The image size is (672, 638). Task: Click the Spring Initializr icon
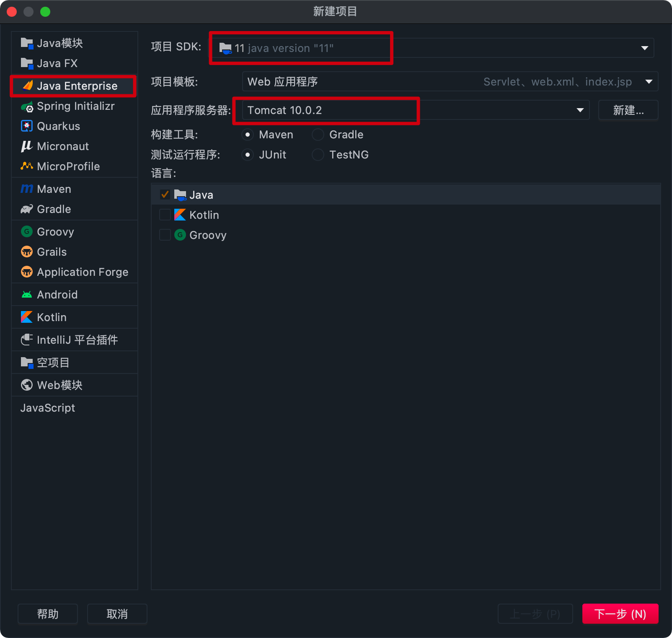tap(27, 106)
